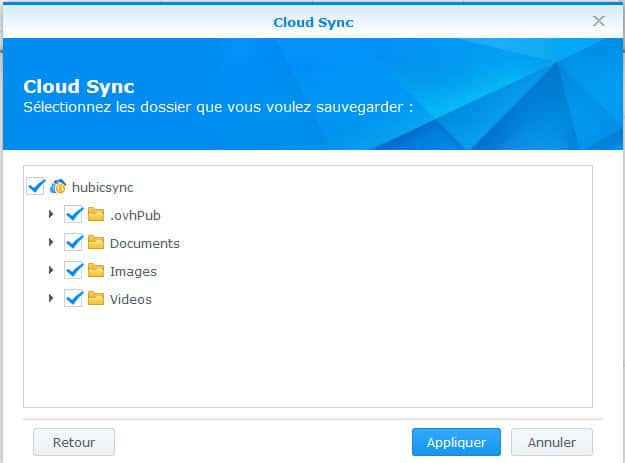Click the Appliquer button
Screen dimensions: 625x463
456,442
